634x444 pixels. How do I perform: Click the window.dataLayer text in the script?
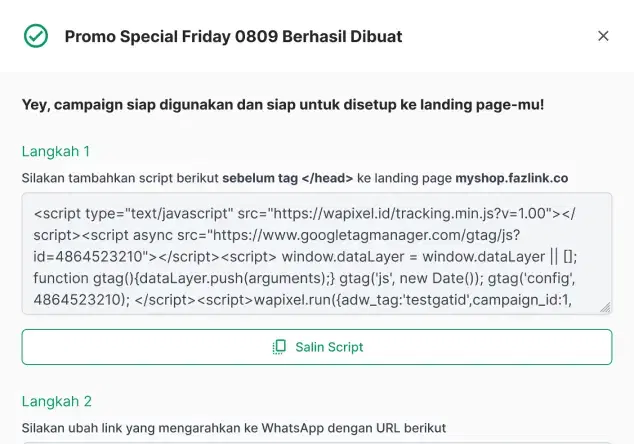tap(378, 255)
